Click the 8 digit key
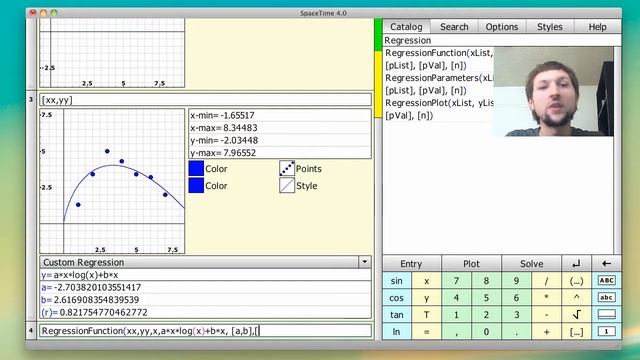 pyautogui.click(x=486, y=281)
